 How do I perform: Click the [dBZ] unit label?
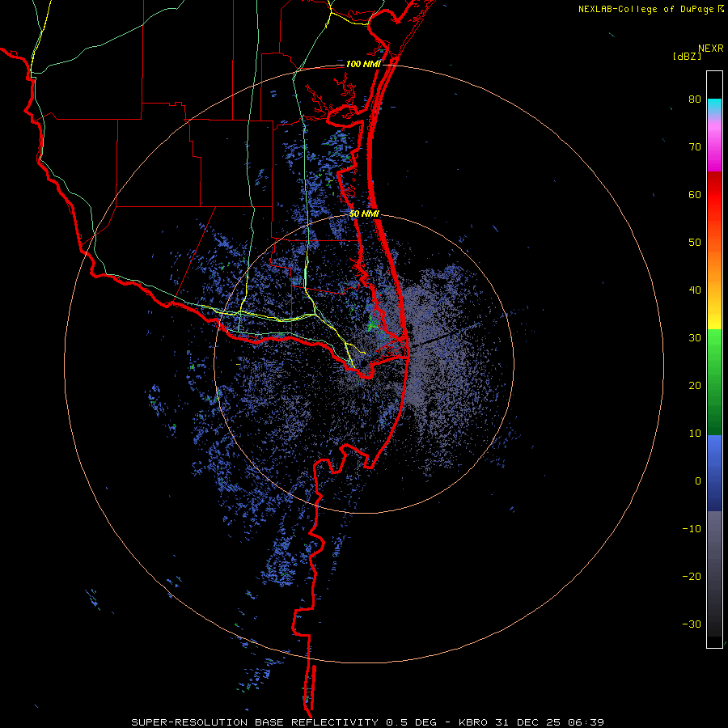pos(687,57)
